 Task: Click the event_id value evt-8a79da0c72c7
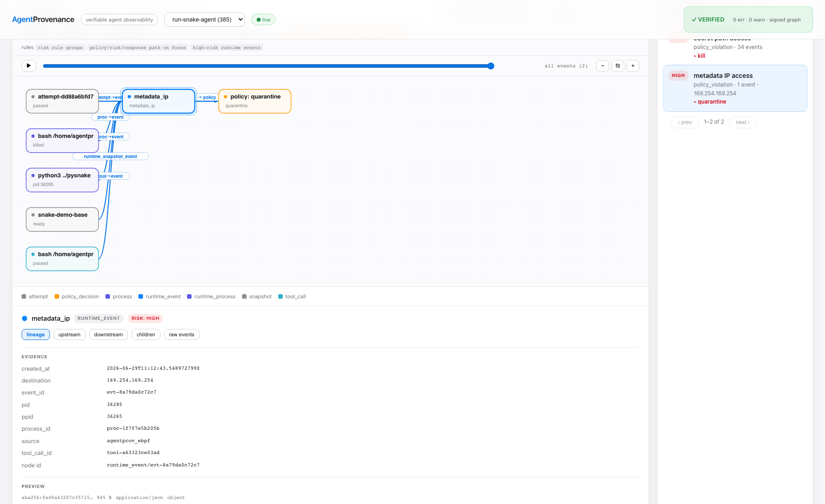pos(132,392)
